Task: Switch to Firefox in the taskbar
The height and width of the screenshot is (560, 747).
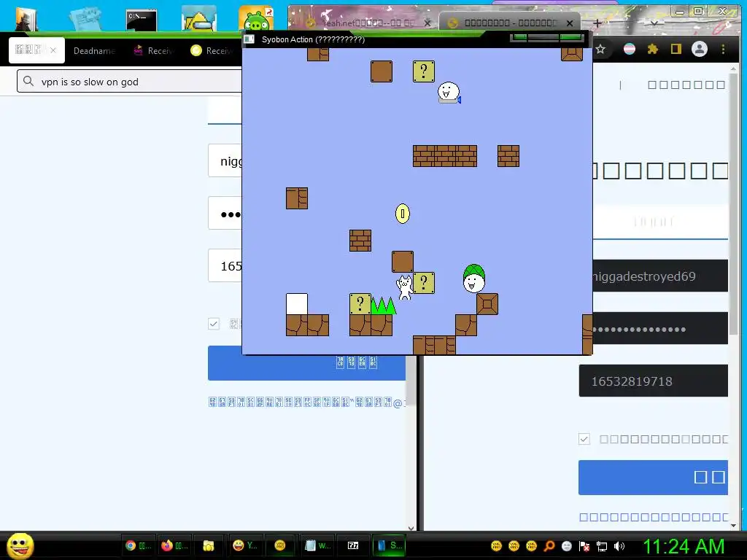Action: pos(174,545)
